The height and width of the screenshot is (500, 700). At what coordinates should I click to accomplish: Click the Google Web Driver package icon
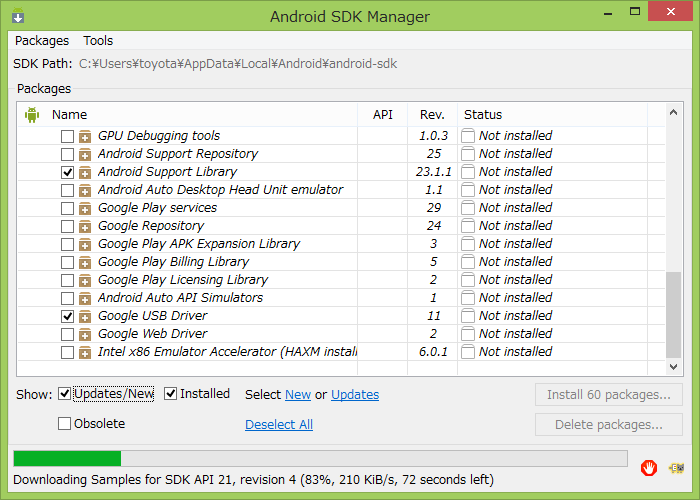point(85,334)
